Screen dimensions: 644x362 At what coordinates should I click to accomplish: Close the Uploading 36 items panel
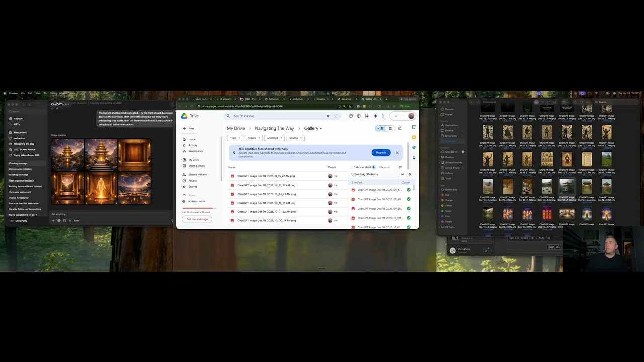pos(410,174)
